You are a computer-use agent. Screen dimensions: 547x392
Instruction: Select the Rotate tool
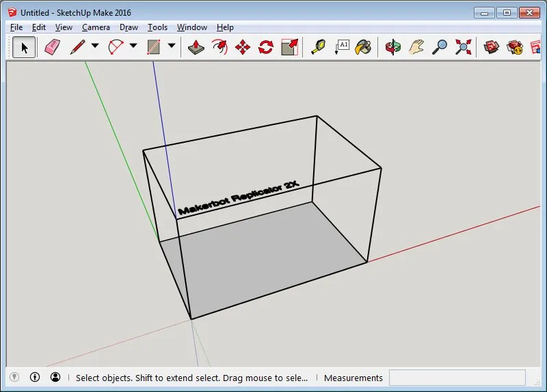[x=266, y=47]
